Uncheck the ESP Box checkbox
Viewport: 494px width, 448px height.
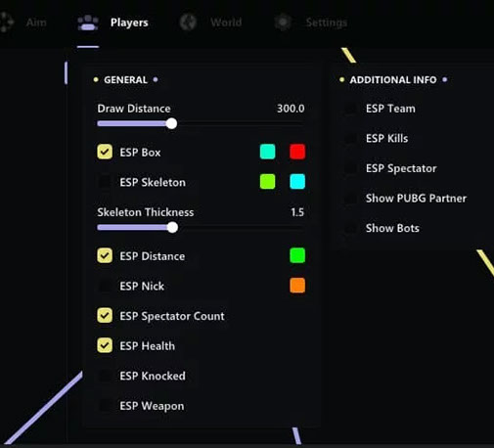(105, 152)
